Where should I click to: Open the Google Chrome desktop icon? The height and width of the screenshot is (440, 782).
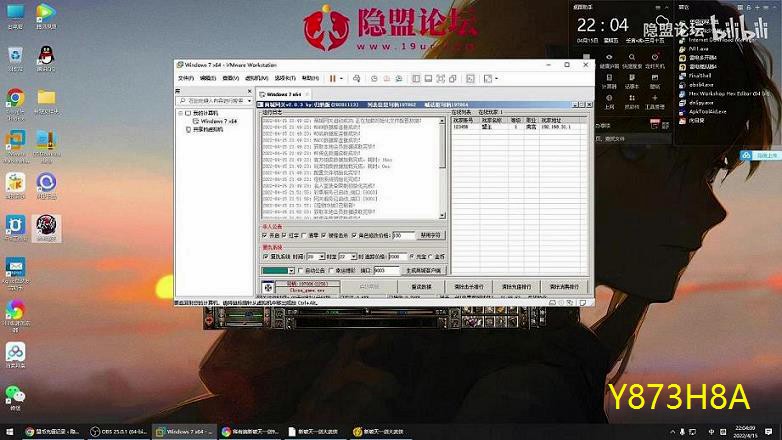point(15,103)
